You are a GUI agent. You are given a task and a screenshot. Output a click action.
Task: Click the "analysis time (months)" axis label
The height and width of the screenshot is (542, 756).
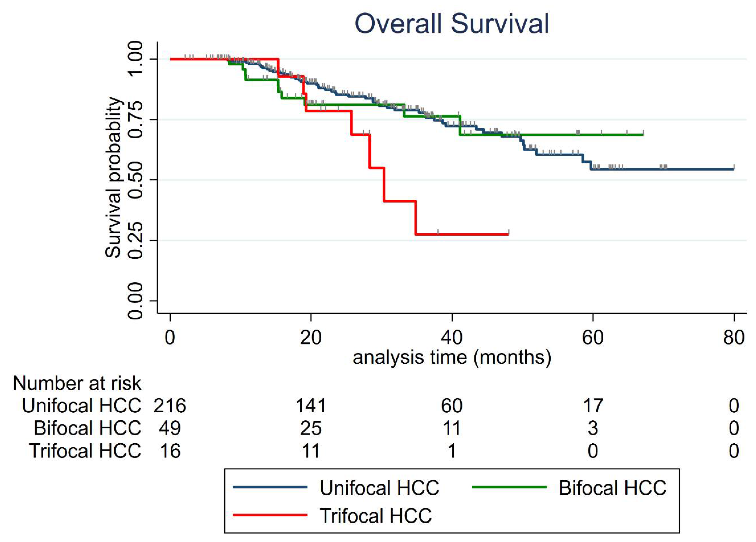[x=452, y=357]
